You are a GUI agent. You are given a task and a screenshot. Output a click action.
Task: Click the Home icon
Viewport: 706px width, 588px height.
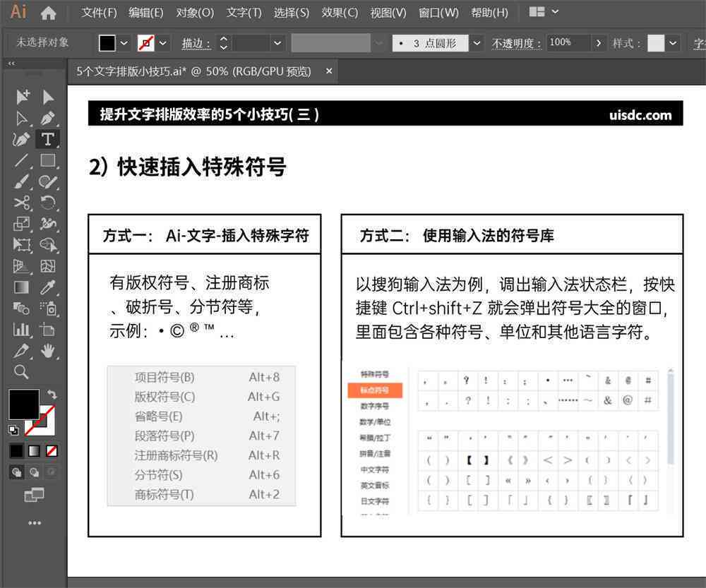[48, 13]
